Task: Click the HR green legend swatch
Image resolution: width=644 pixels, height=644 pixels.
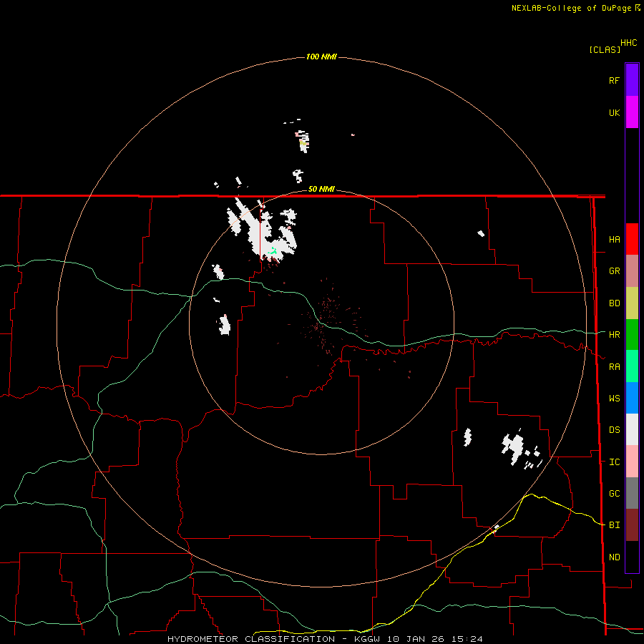Action: [x=632, y=335]
